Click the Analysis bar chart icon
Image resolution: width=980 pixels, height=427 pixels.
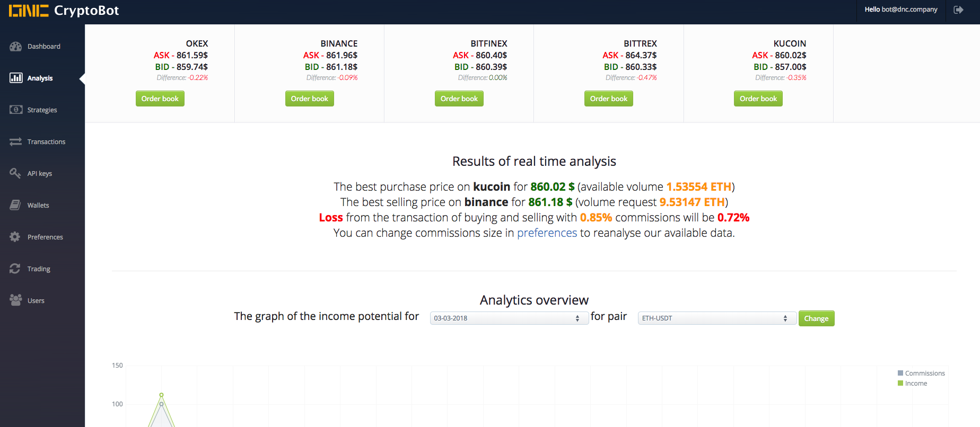point(15,78)
